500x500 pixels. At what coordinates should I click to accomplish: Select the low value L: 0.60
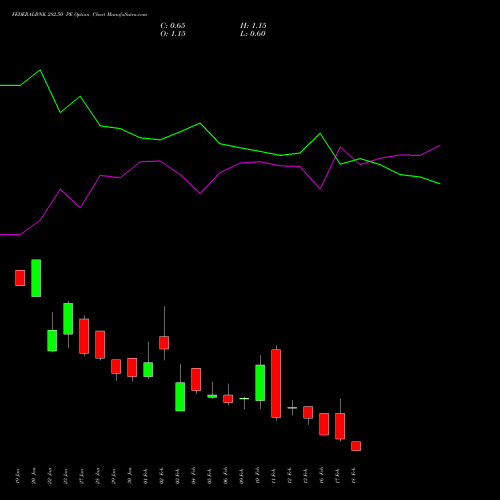coord(253,34)
